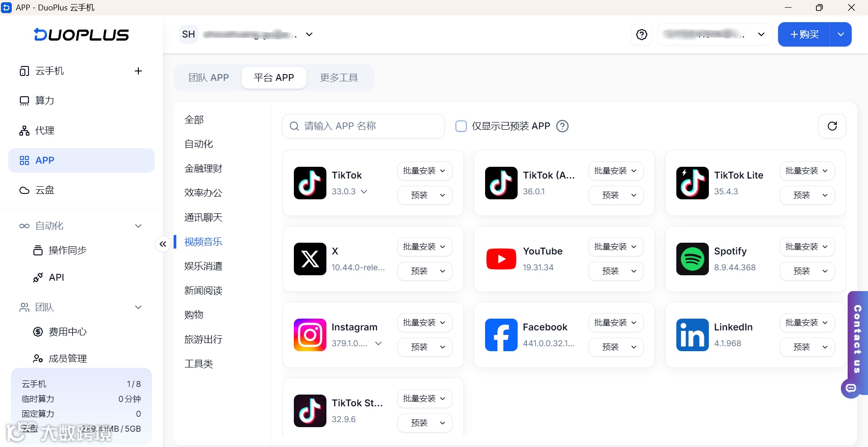Click the search magnifier icon
Viewport: 868px width, 447px height.
(x=294, y=126)
